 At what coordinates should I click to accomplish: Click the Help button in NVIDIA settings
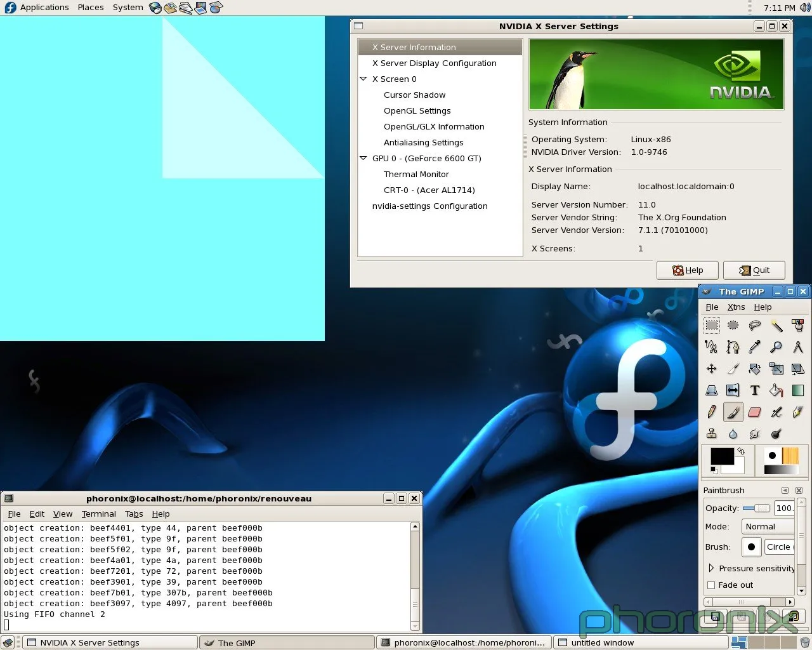point(688,270)
